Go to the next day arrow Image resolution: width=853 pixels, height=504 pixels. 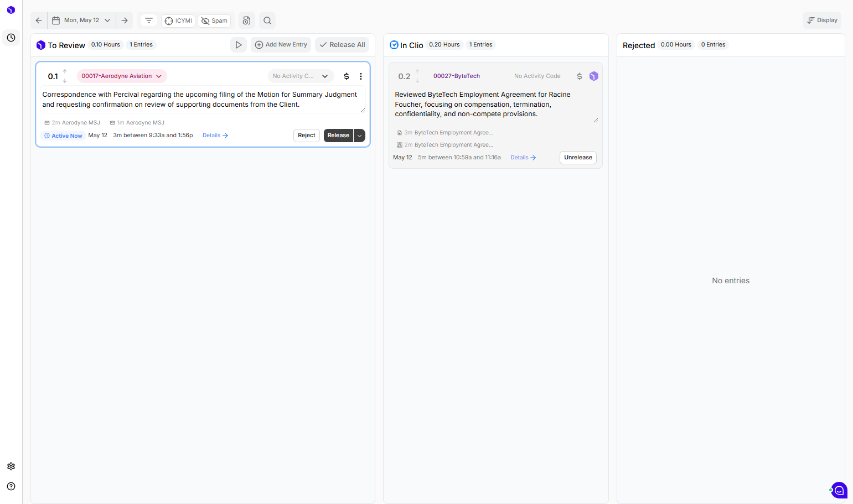tap(125, 20)
